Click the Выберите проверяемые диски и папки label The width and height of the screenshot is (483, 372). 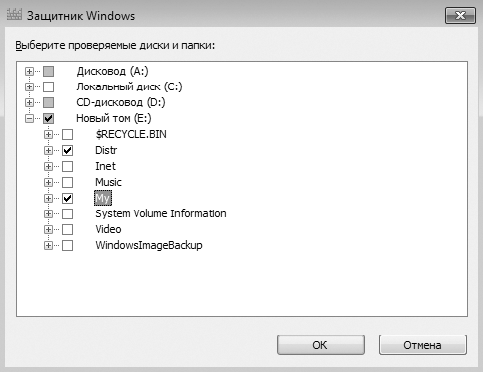(x=115, y=45)
